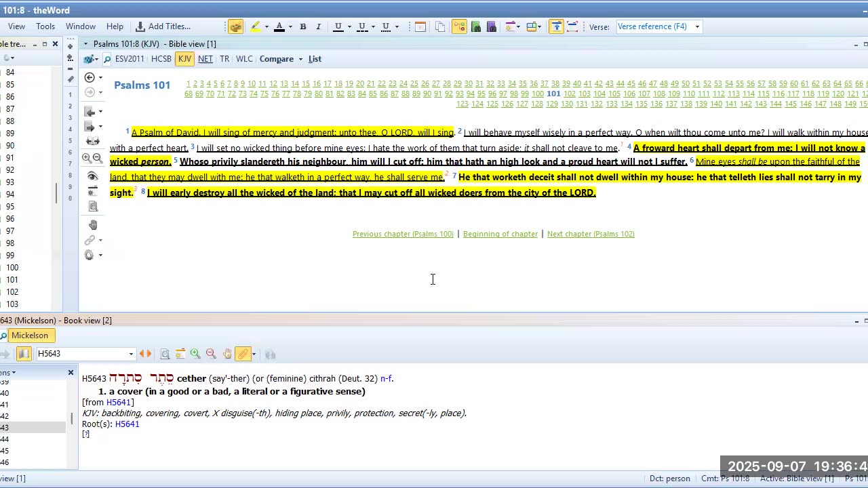Open the dotted underline style dropdown
This screenshot has height=488, width=868.
click(x=397, y=26)
